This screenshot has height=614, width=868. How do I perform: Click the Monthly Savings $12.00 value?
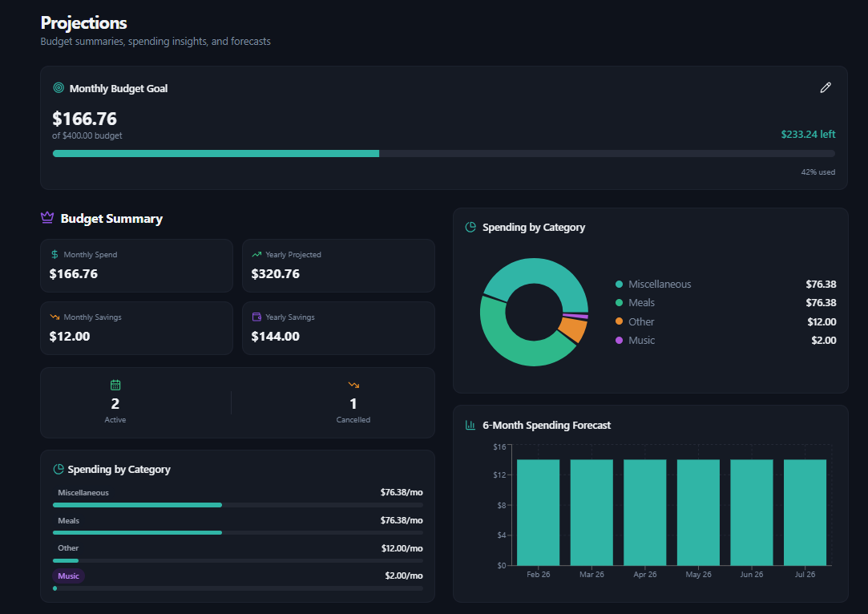coord(70,337)
